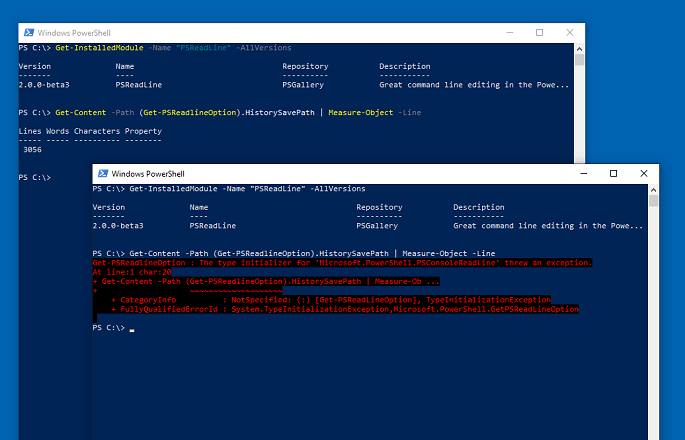Click 'Lines' column header in back window
The height and width of the screenshot is (440, 685).
pyautogui.click(x=30, y=131)
